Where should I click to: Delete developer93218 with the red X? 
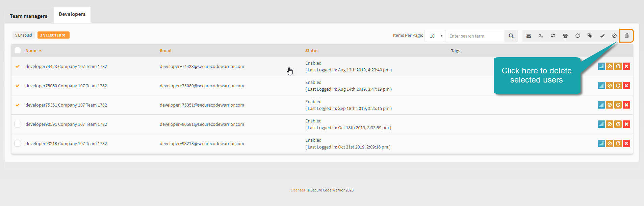click(626, 143)
